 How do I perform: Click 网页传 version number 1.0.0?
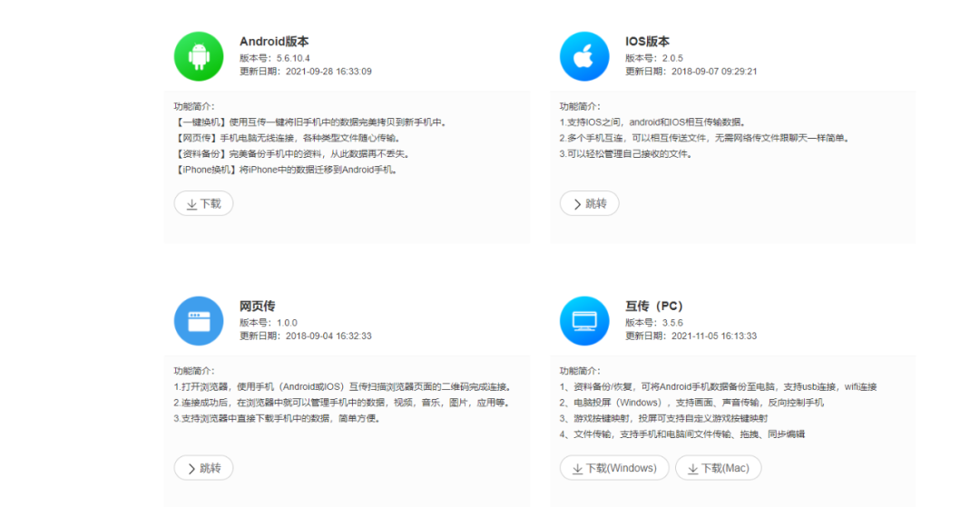[x=287, y=323]
